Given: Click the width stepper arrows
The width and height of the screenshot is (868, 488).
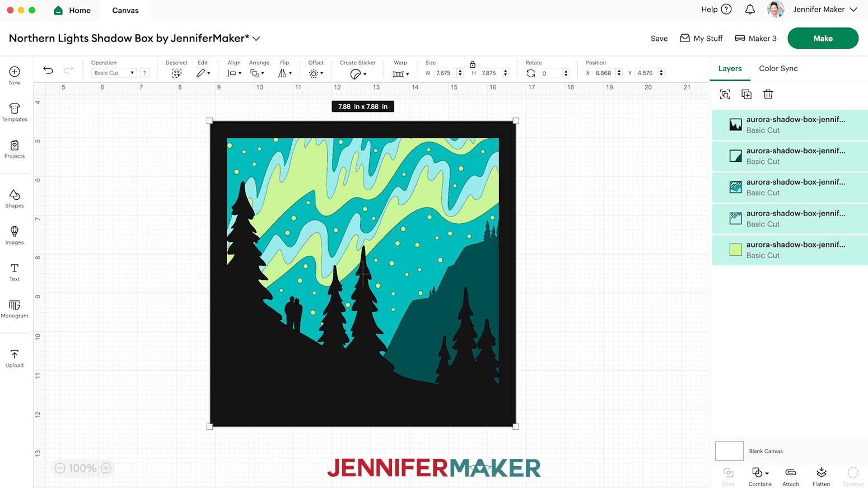Looking at the screenshot, I should point(460,73).
